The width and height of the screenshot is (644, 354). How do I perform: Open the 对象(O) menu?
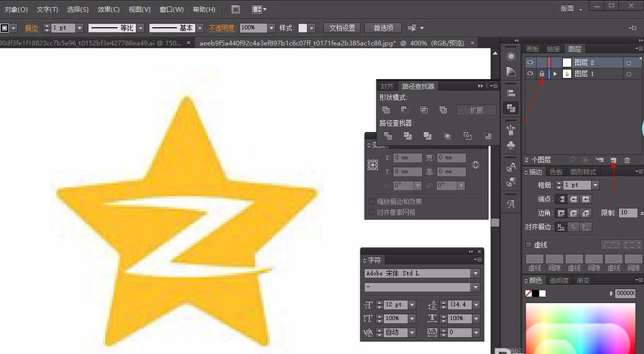point(16,9)
